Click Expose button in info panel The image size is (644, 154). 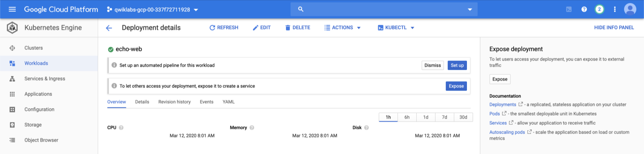click(500, 79)
